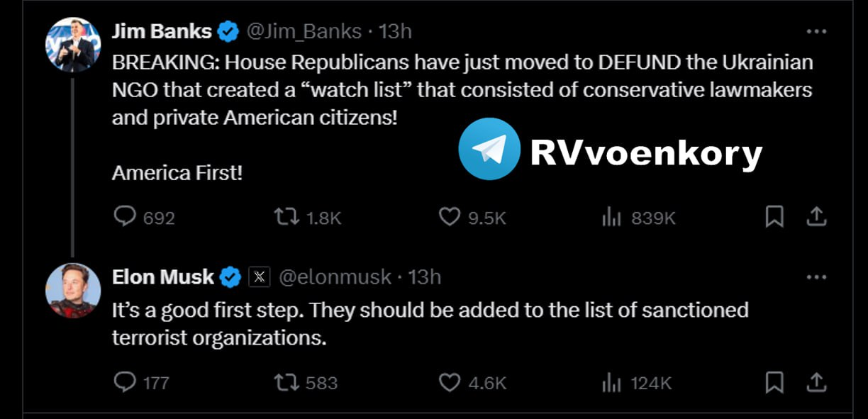Open Elon Musk's profile avatar
The image size is (868, 419).
tap(73, 290)
